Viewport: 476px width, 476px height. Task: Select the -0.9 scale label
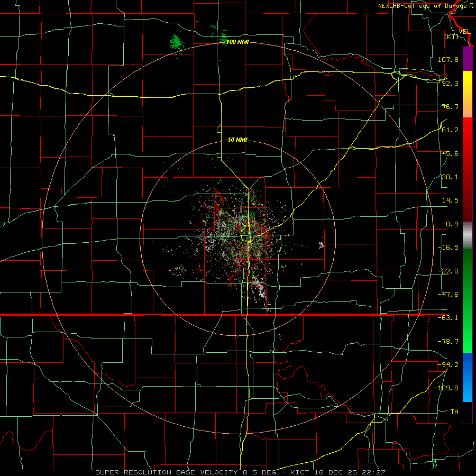click(450, 224)
